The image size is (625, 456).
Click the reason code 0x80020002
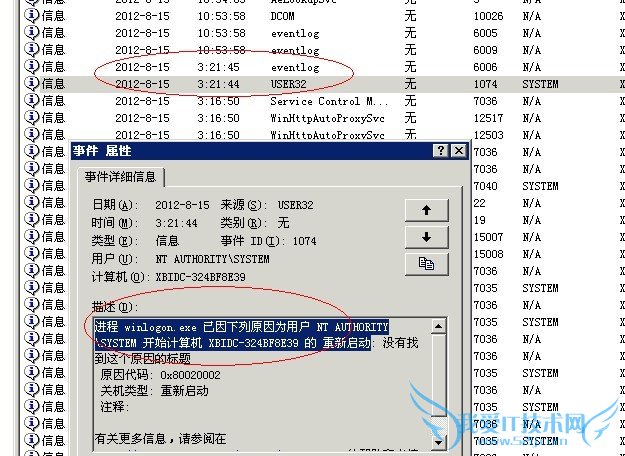(x=190, y=375)
